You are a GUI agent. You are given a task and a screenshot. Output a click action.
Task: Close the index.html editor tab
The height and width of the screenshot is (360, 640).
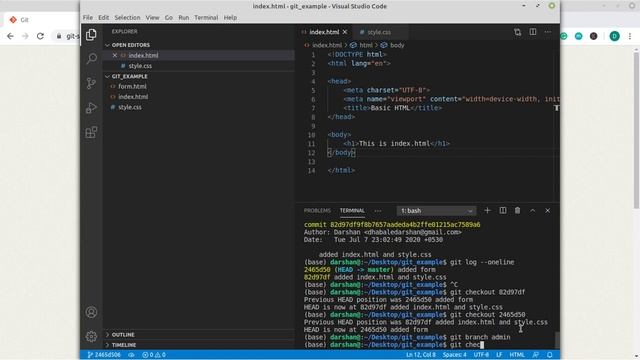[x=345, y=32]
